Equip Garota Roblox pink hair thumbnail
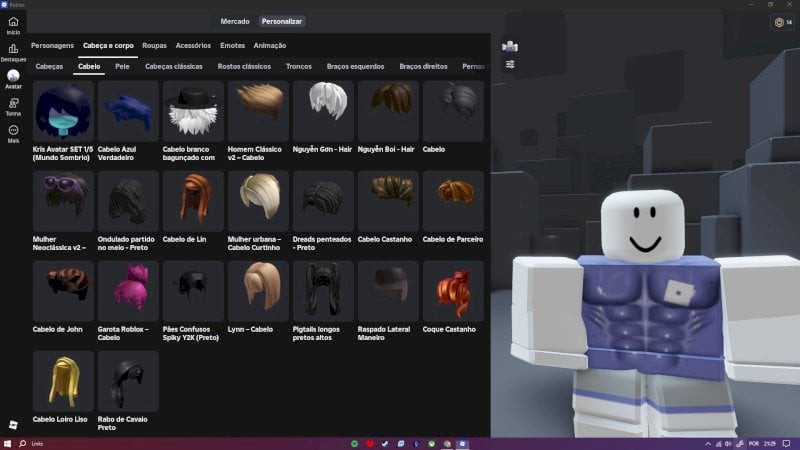The width and height of the screenshot is (800, 450). 128,291
